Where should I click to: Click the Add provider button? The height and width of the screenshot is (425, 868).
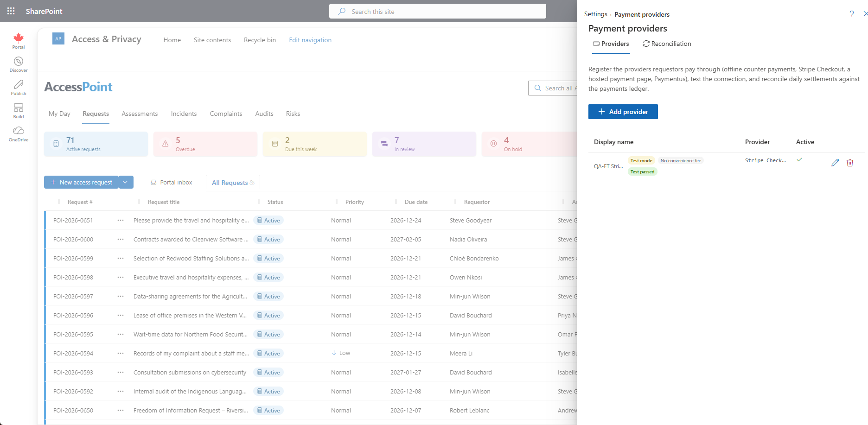[x=623, y=112]
